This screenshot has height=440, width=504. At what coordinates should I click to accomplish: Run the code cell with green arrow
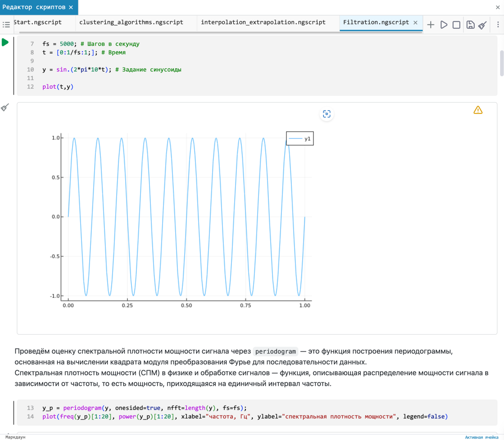(x=5, y=42)
